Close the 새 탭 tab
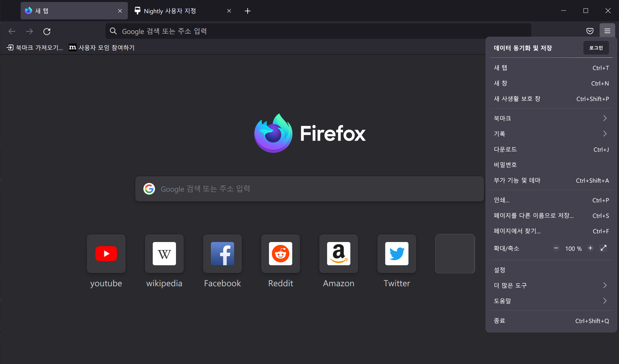Image resolution: width=619 pixels, height=364 pixels. point(120,11)
